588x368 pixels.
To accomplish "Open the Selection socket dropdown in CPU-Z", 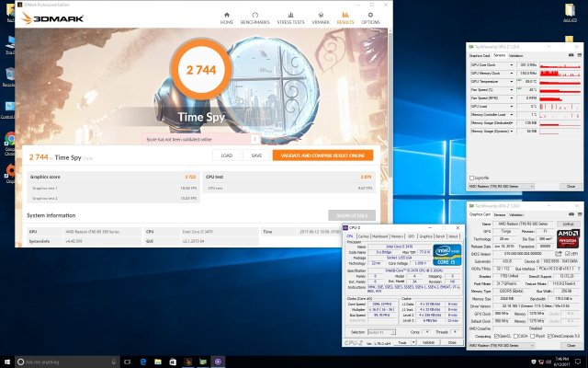I will click(381, 332).
